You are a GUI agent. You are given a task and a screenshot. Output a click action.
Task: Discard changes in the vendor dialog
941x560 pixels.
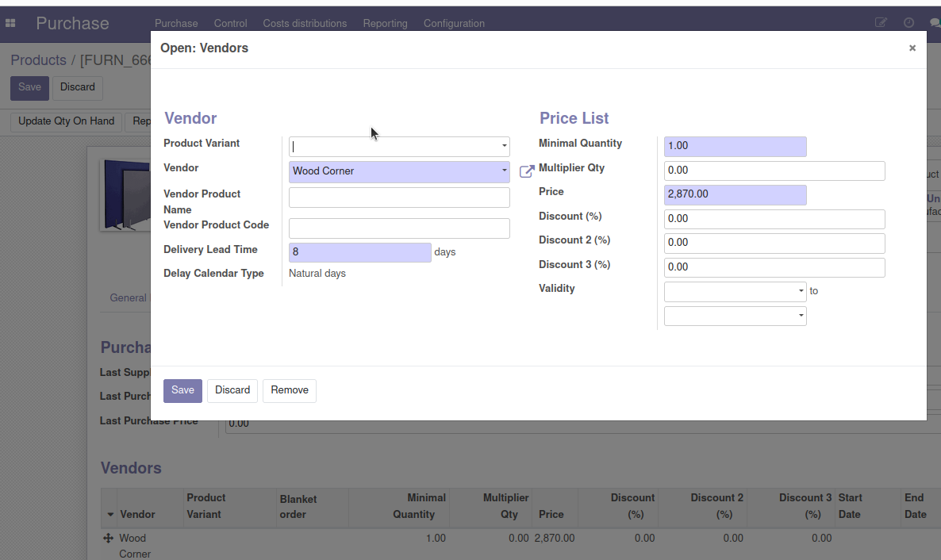point(232,390)
